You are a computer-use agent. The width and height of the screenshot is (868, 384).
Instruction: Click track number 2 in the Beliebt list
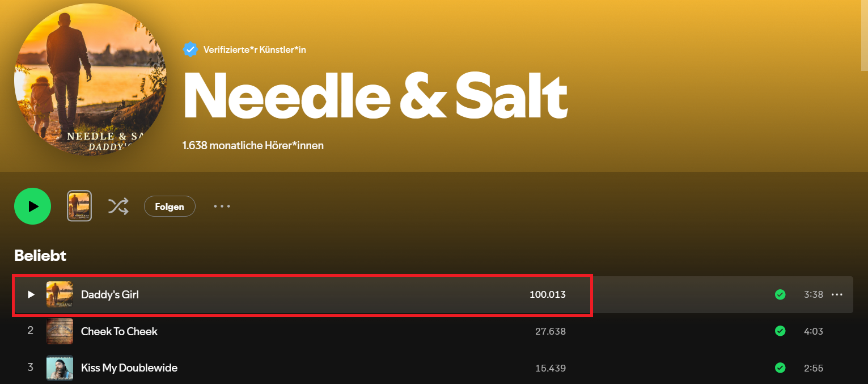pos(31,331)
